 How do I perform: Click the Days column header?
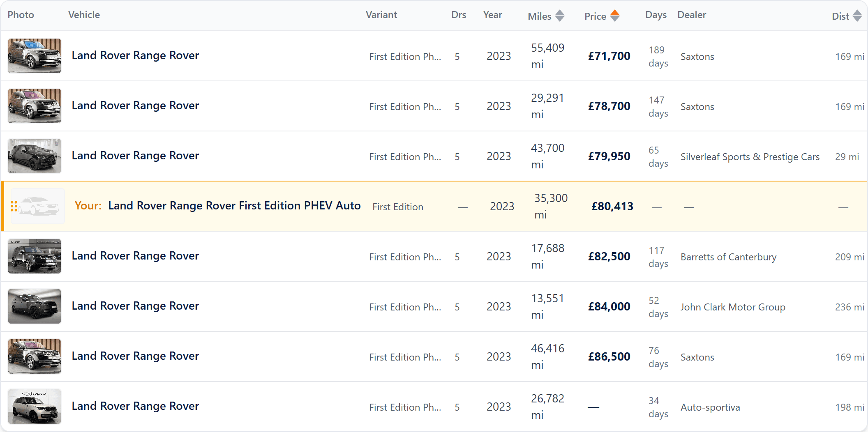(x=656, y=15)
